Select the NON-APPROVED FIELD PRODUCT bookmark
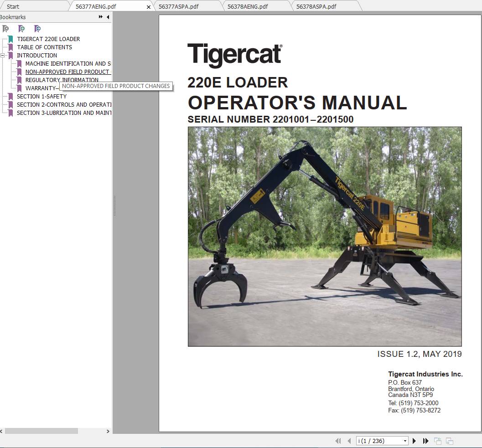Screen dimensions: 482x448 (67, 72)
